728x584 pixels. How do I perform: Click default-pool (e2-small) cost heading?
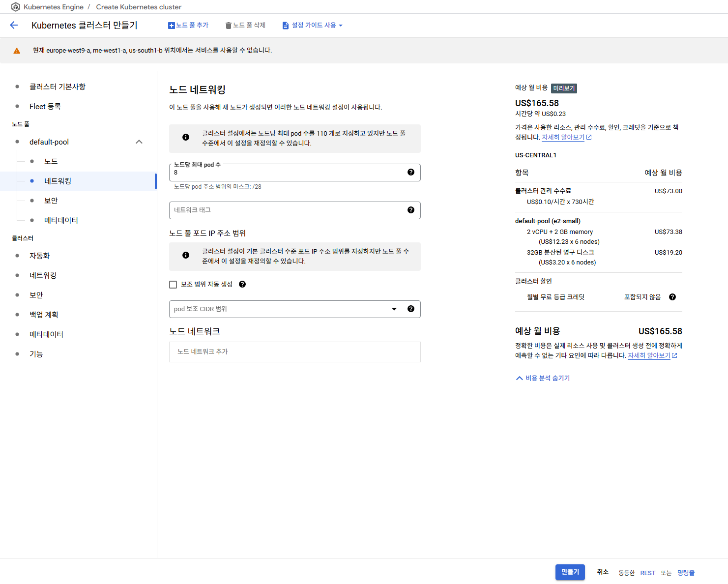(548, 221)
